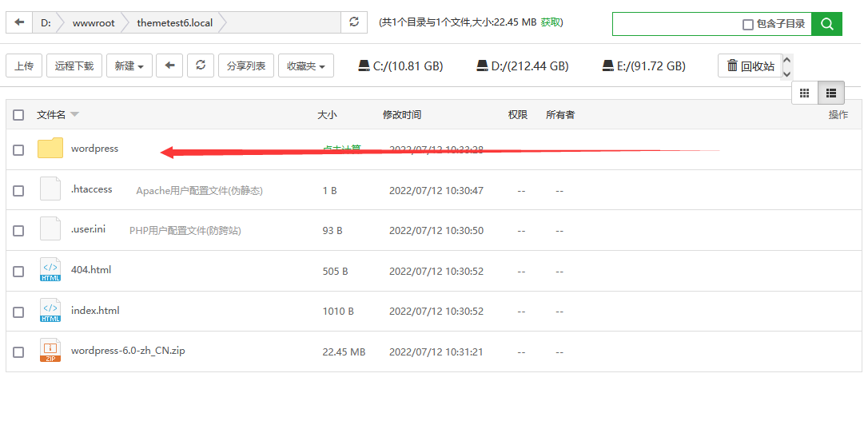Switch to list view layout

pos(831,93)
